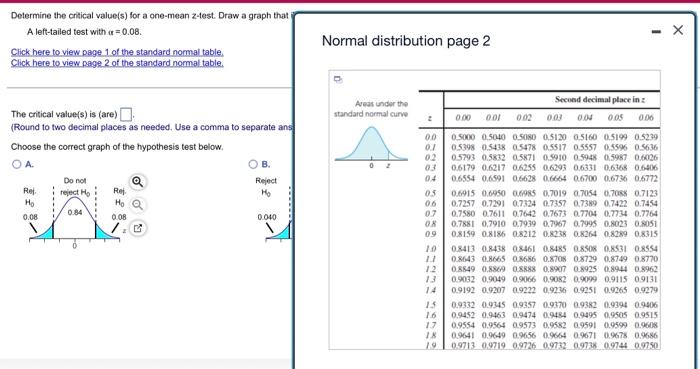Click the critical value answer box
Screen dimensions: 700x369
(x=126, y=115)
